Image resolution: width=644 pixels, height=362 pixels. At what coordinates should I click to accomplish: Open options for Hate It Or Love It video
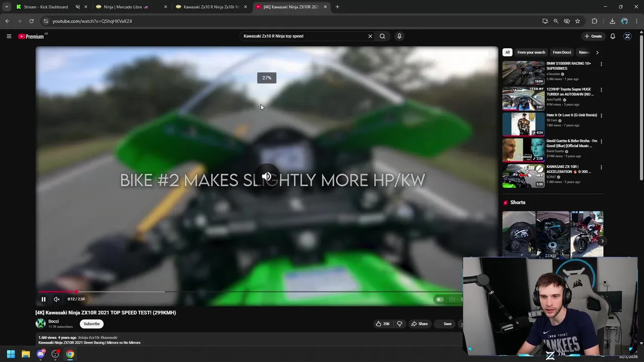601,116
